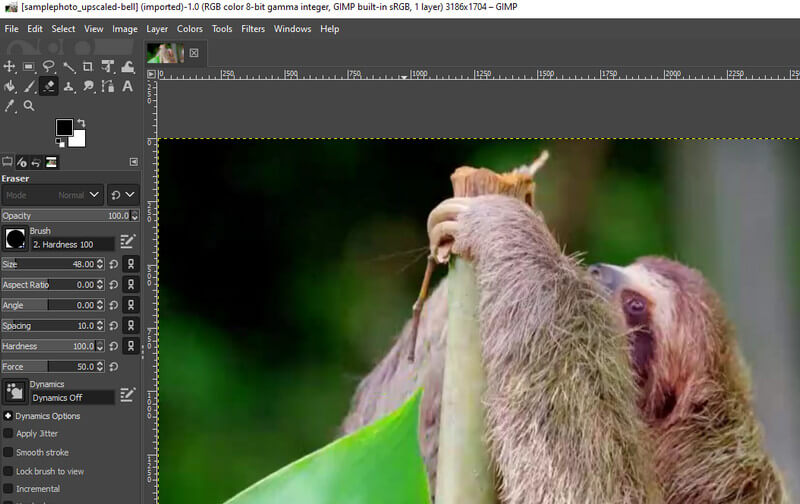Toggle link Hardness to brush native

coord(131,345)
